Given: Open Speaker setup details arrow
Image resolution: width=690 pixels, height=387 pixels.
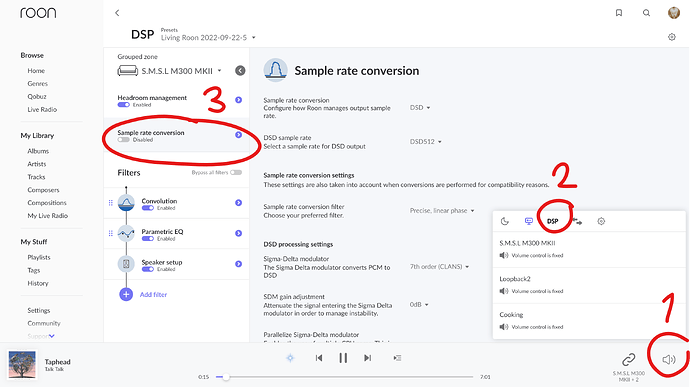Looking at the screenshot, I should 239,264.
